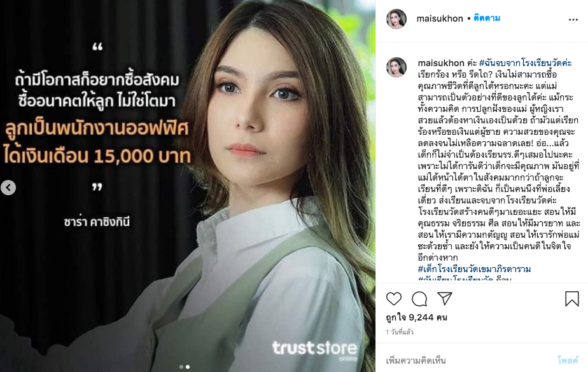Open maisukhon username link in header

coord(440,18)
